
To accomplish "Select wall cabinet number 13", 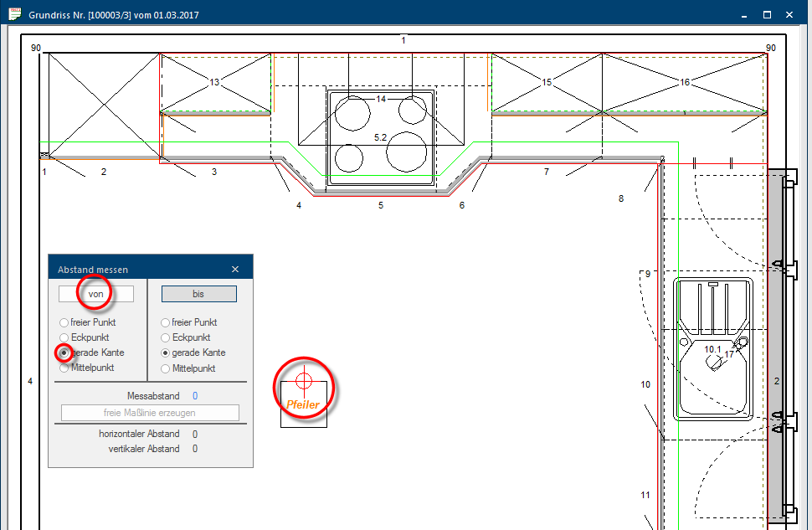I will 215,83.
